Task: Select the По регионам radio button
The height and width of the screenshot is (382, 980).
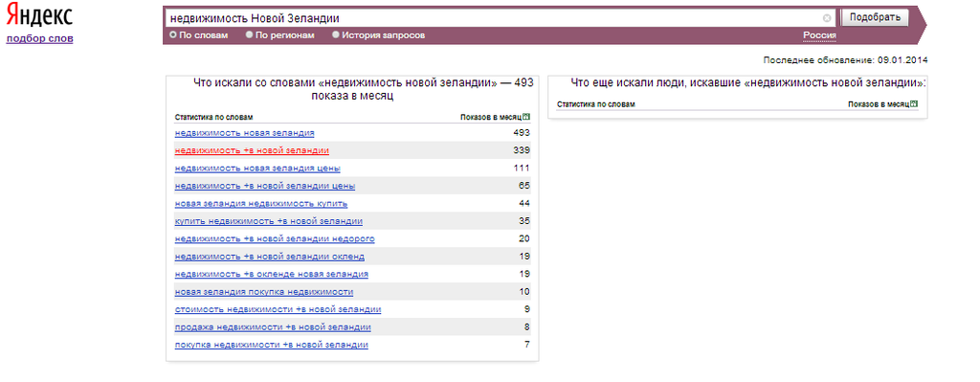Action: tap(250, 35)
